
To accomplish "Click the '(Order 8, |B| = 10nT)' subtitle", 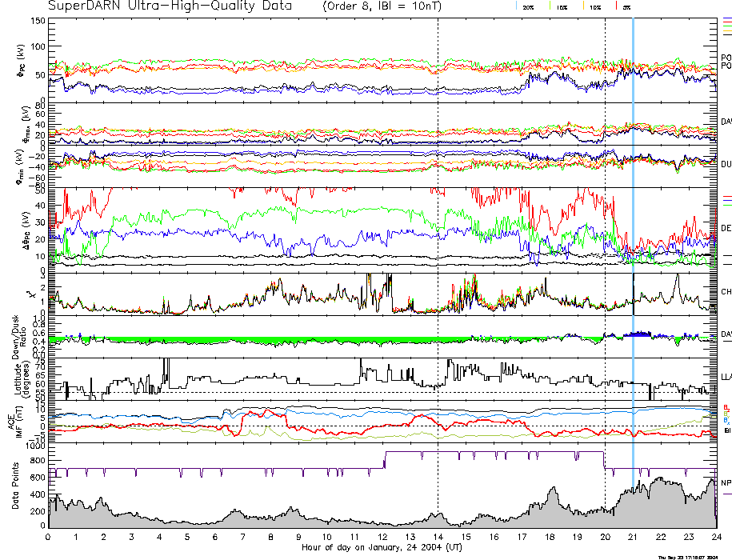I will 382,6.
